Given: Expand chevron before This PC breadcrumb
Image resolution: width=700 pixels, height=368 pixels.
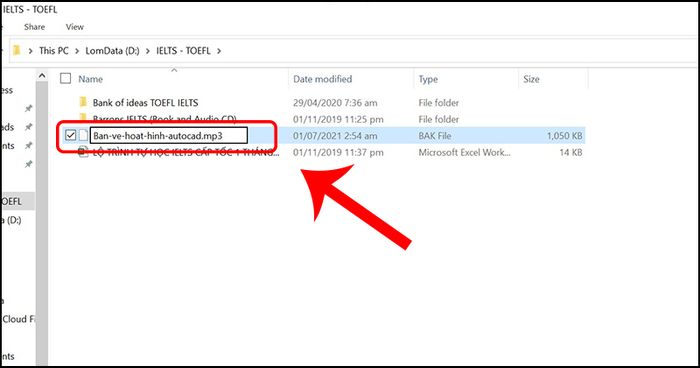Looking at the screenshot, I should coord(30,51).
